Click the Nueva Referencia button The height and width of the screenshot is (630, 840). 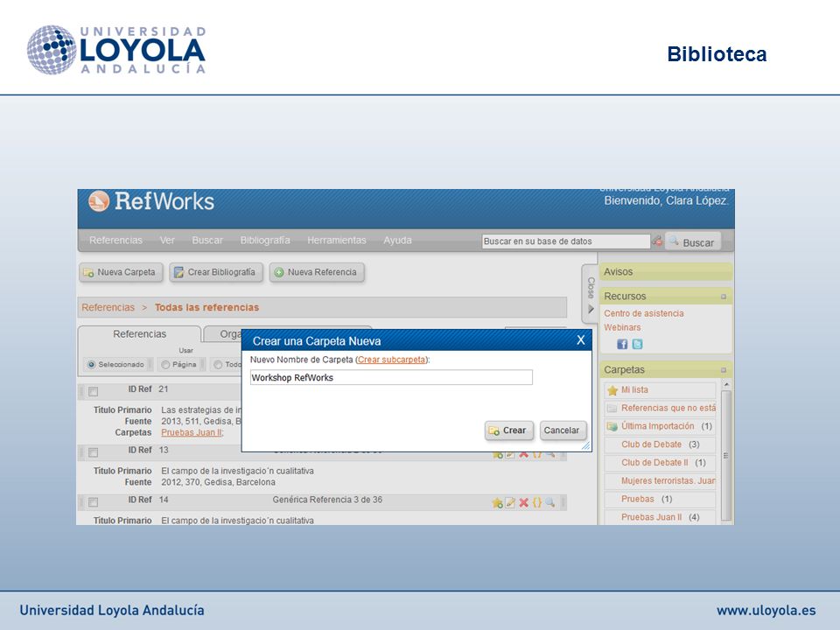coord(317,272)
